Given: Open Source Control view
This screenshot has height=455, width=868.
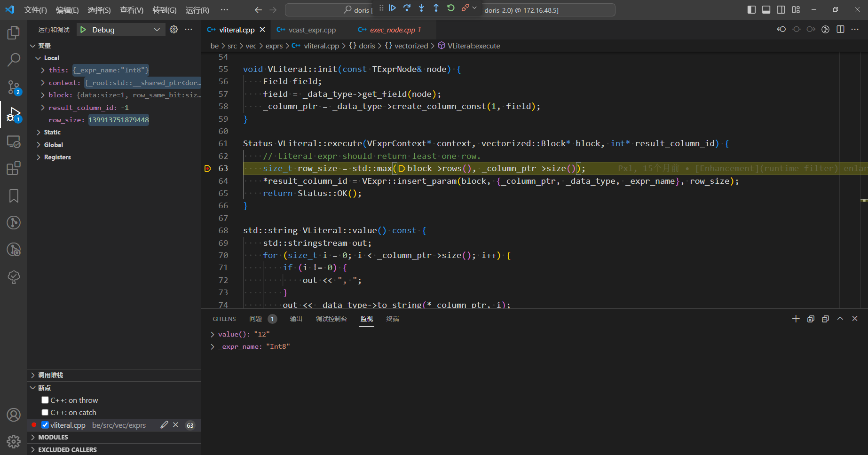Looking at the screenshot, I should [x=14, y=87].
